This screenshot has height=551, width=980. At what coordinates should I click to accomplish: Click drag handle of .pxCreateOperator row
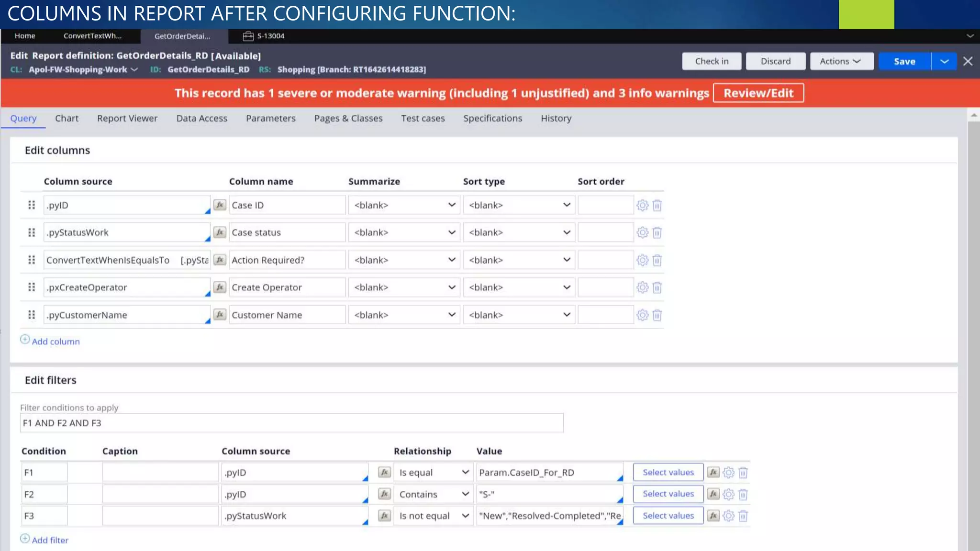click(32, 287)
